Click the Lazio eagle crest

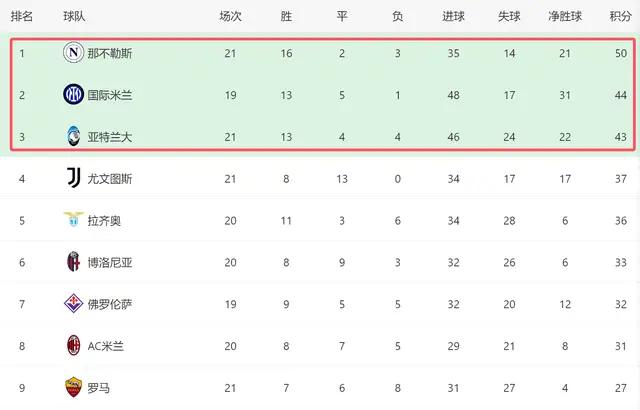point(73,220)
